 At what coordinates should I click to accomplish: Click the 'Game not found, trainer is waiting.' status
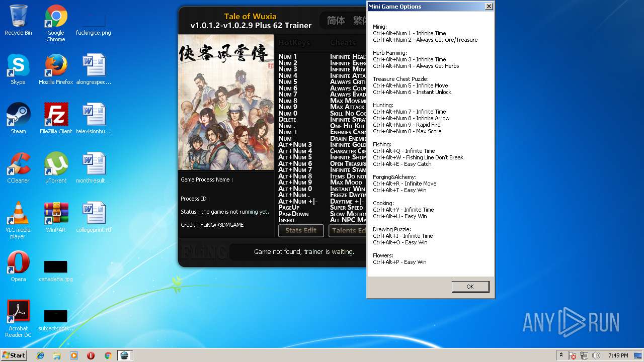tap(304, 252)
